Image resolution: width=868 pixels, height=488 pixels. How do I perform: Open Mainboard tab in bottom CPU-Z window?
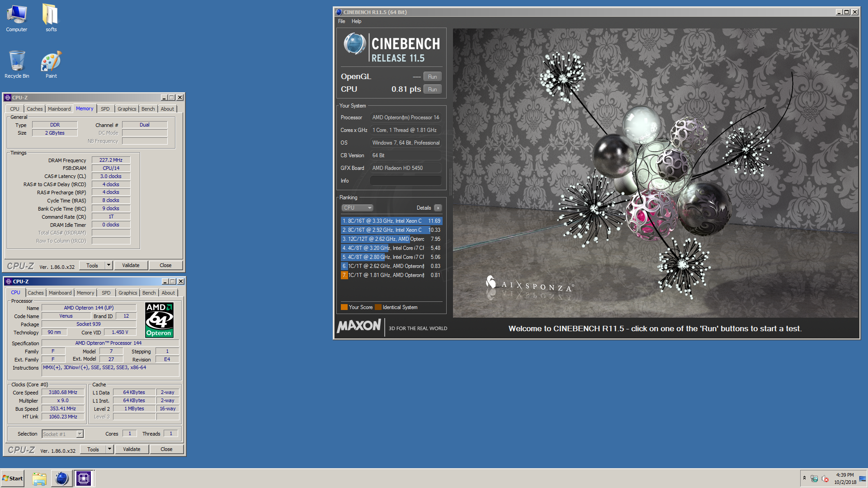click(60, 293)
